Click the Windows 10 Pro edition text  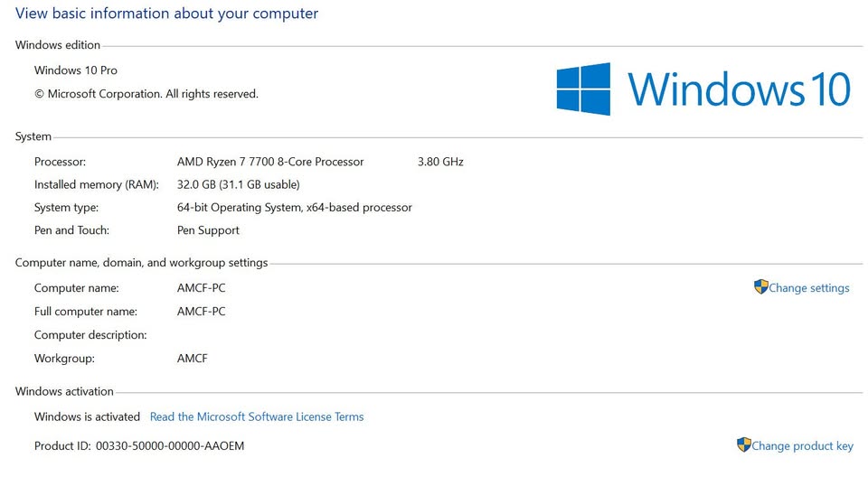[x=76, y=70]
